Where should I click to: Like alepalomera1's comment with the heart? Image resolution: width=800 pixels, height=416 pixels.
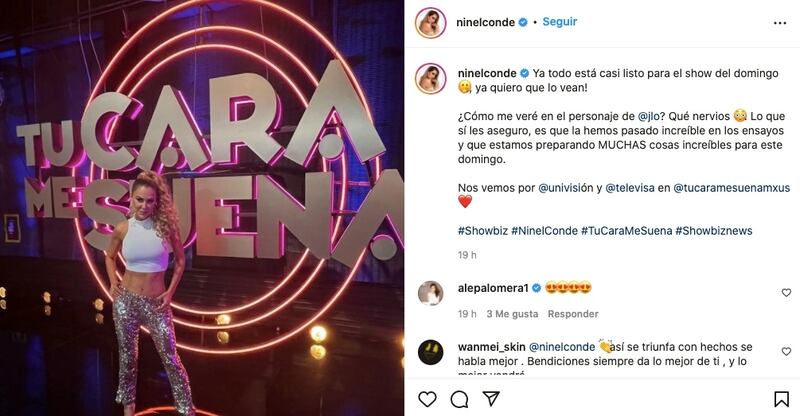pyautogui.click(x=786, y=292)
